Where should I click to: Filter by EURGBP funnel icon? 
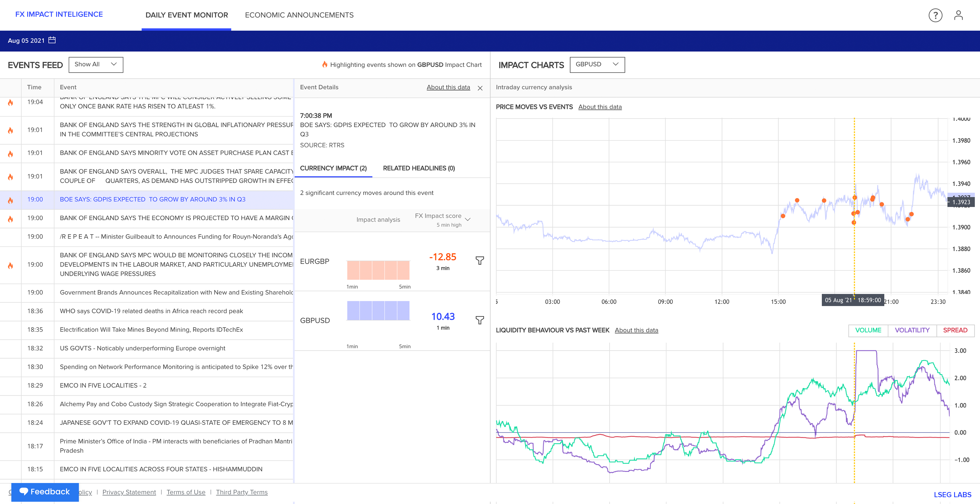pos(480,261)
